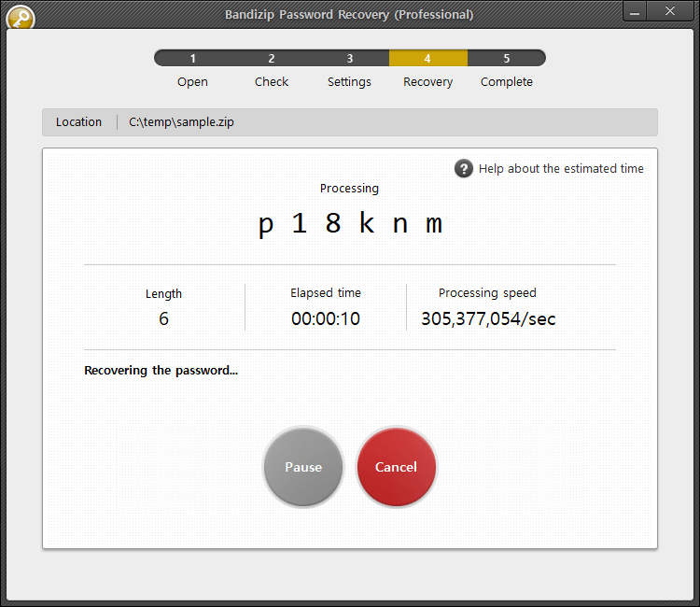Click the Bandizip key logo icon
This screenshot has width=700, height=607.
(x=20, y=17)
